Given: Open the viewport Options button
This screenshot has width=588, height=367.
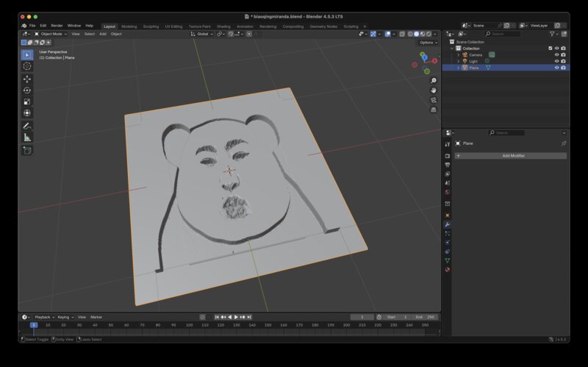Looking at the screenshot, I should (x=428, y=43).
